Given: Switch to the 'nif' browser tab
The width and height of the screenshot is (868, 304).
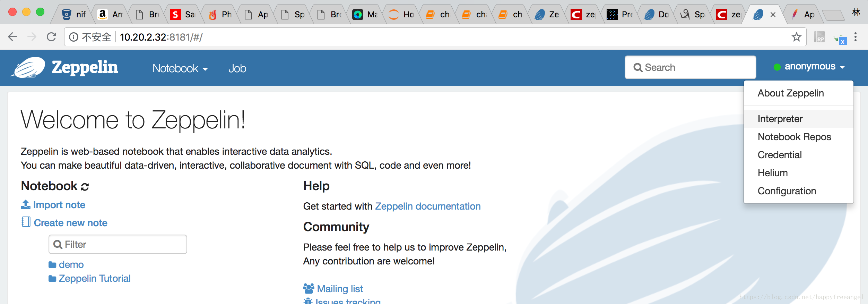Looking at the screenshot, I should (73, 15).
